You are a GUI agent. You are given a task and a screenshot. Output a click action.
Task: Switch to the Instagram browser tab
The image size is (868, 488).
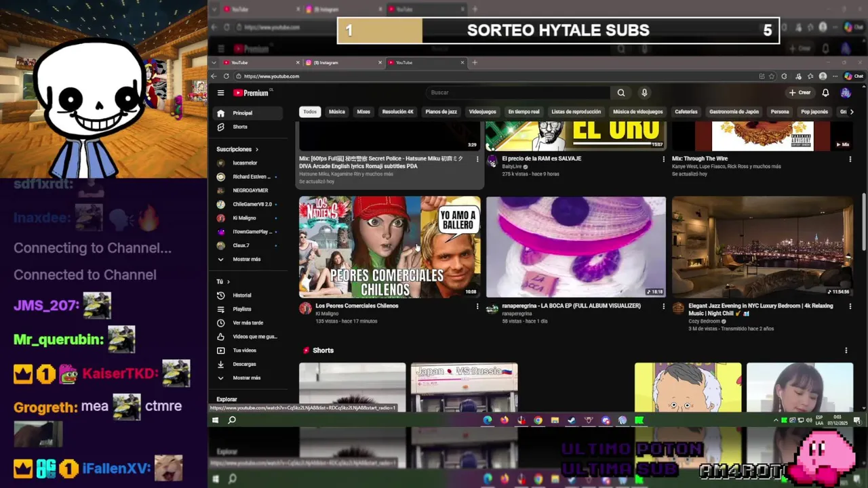[344, 62]
